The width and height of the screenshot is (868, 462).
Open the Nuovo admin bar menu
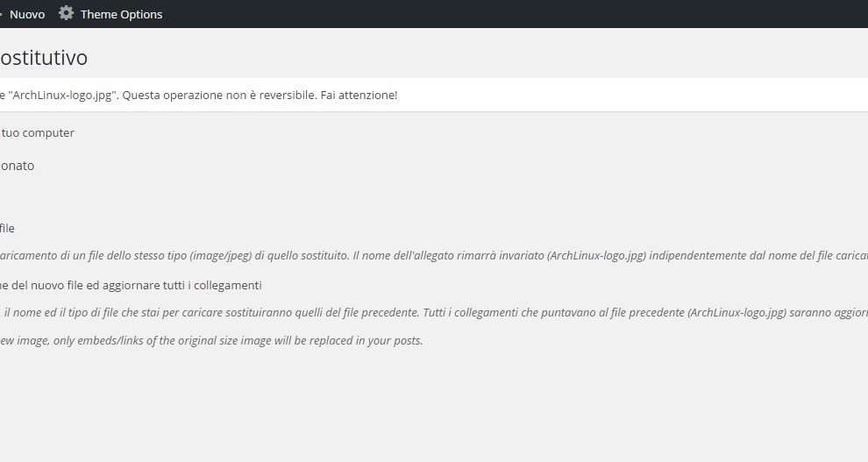[x=26, y=14]
